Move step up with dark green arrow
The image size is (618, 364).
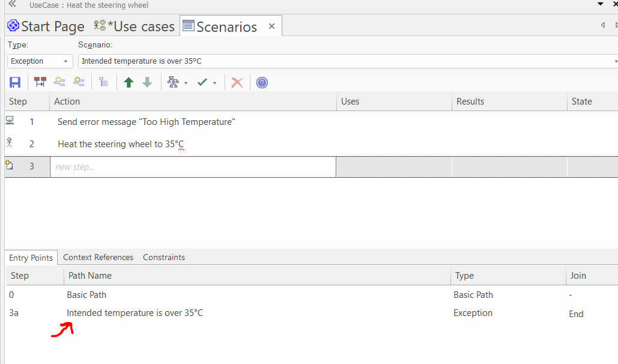click(129, 82)
